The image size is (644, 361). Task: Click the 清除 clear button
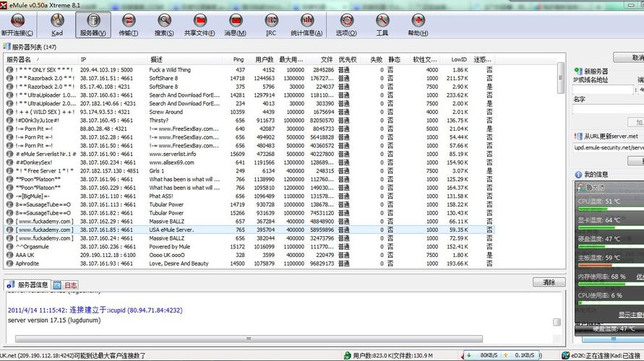(549, 282)
